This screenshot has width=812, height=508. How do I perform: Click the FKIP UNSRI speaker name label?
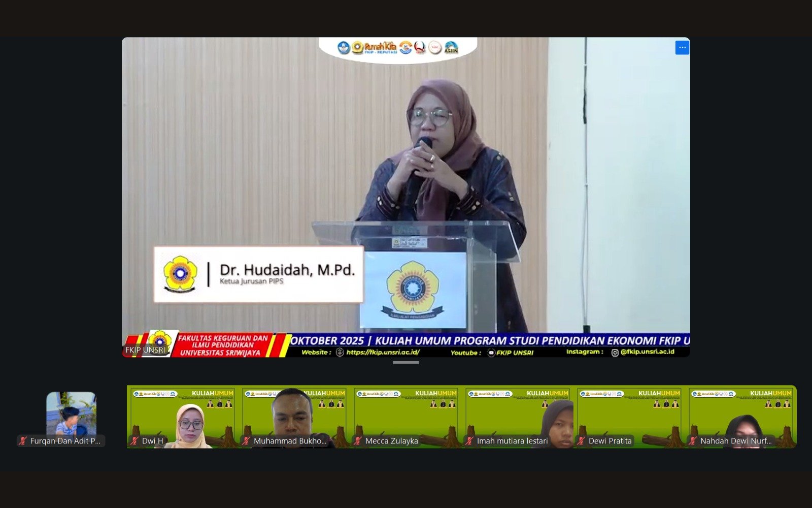click(145, 350)
